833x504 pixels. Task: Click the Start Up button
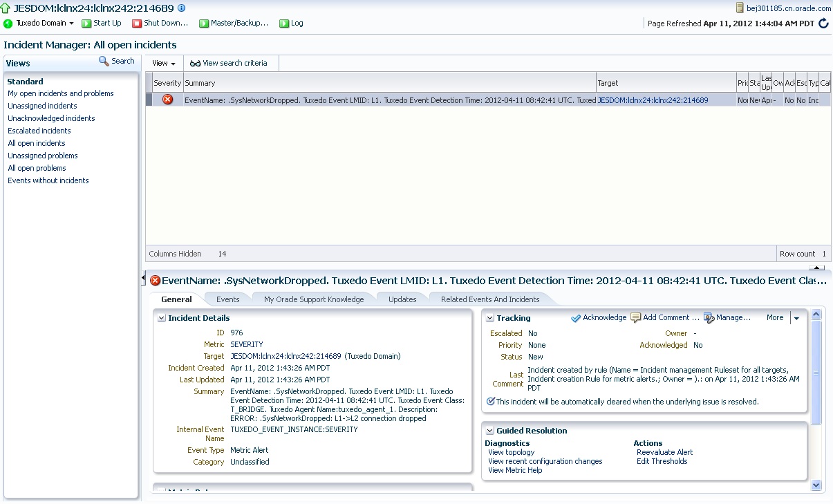click(x=102, y=24)
